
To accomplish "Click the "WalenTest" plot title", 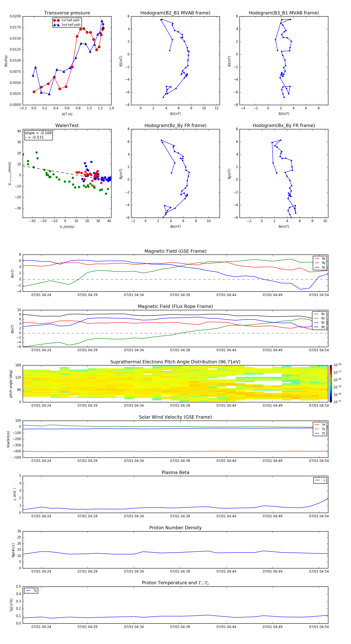I will coord(67,125).
